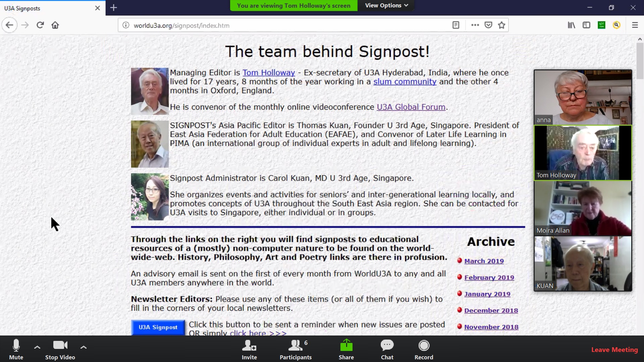Minimize the Zoom window
Viewport: 644px width, 362px height.
pyautogui.click(x=590, y=7)
